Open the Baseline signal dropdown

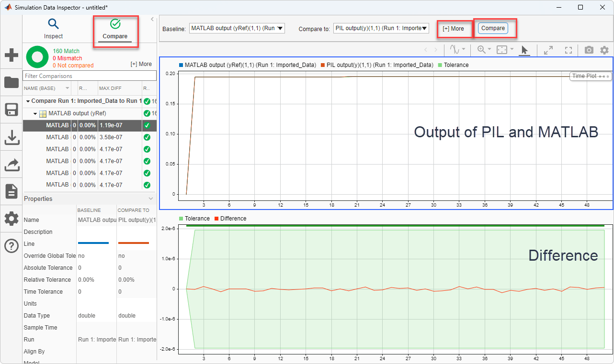click(237, 28)
